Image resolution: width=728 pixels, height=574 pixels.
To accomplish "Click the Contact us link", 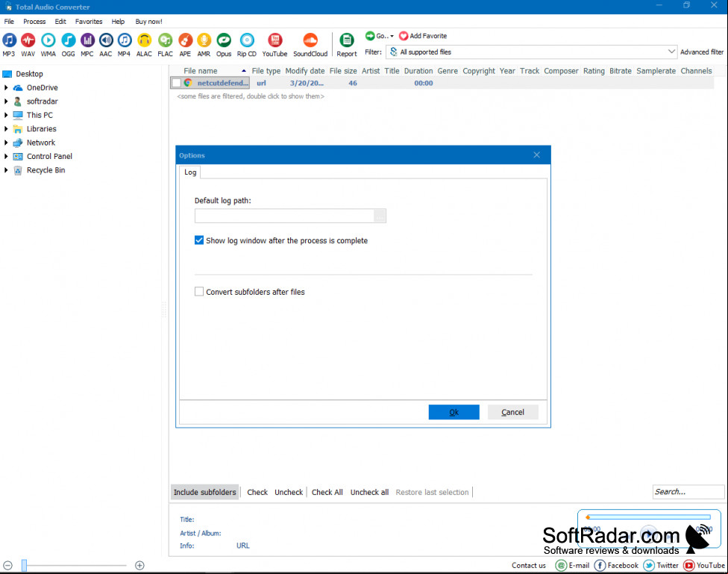I will [529, 565].
